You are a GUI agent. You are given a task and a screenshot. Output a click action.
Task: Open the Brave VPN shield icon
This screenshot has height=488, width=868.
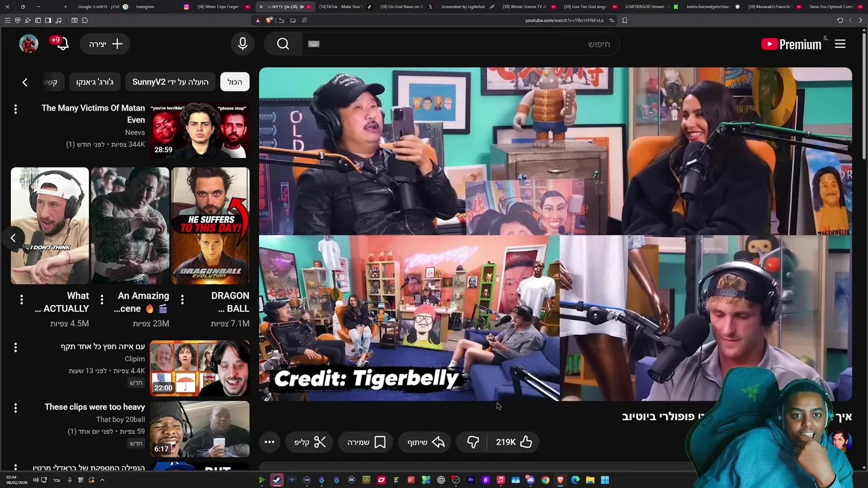[18, 20]
